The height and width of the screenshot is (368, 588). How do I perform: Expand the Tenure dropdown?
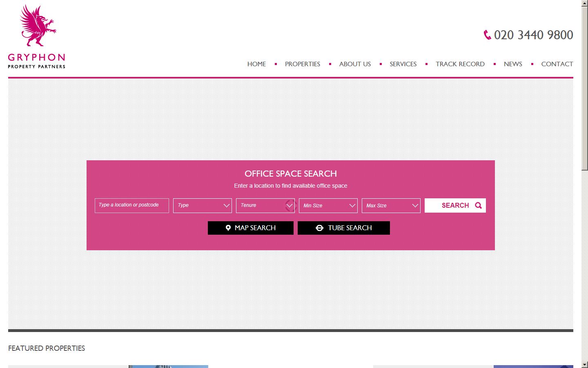265,206
